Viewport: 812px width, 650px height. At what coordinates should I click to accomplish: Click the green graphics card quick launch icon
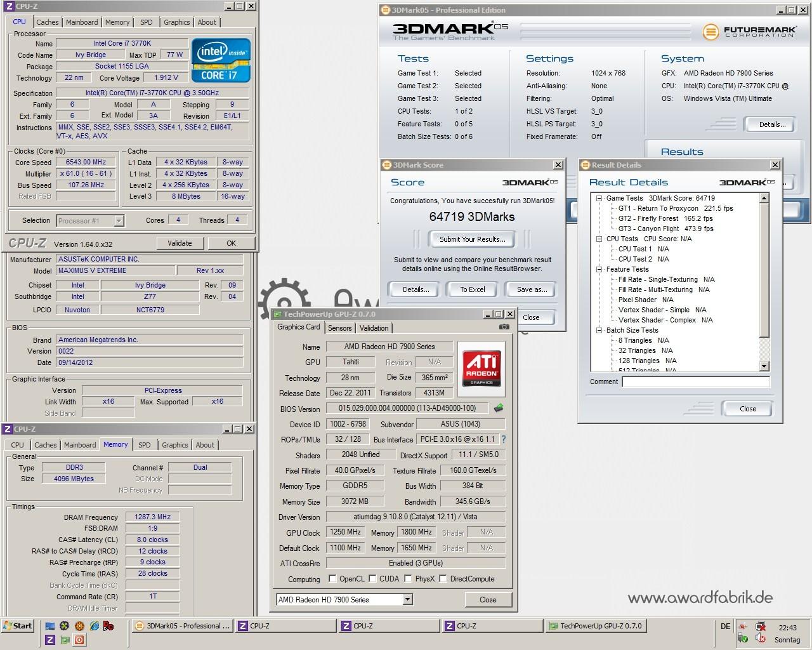[65, 640]
